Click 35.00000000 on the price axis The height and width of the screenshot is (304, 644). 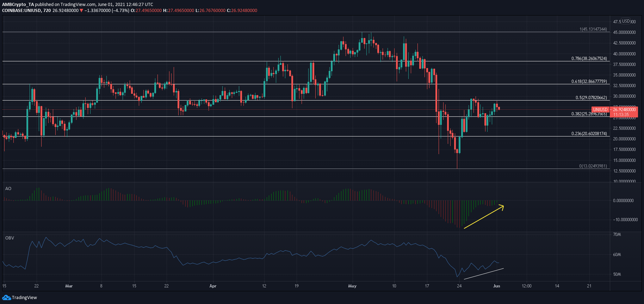[x=624, y=75]
